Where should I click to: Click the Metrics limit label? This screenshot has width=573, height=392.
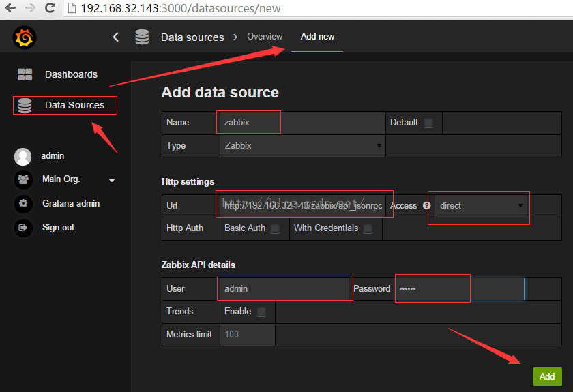(190, 335)
